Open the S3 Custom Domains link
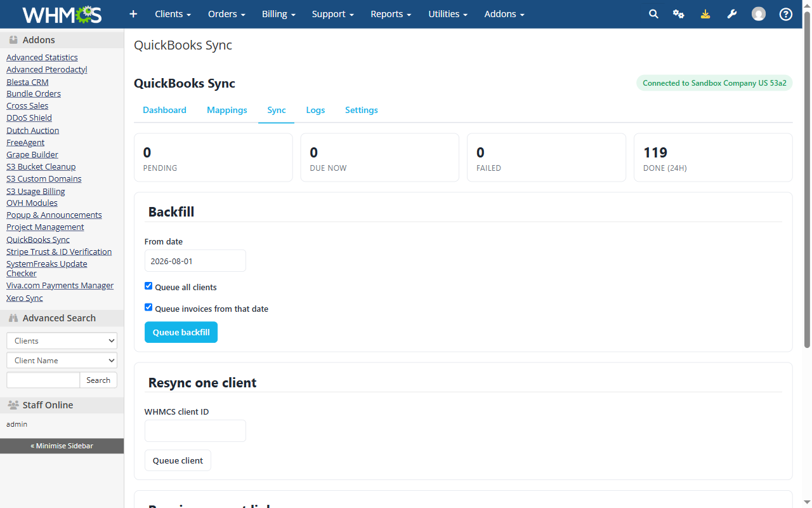Image resolution: width=812 pixels, height=508 pixels. click(x=44, y=178)
